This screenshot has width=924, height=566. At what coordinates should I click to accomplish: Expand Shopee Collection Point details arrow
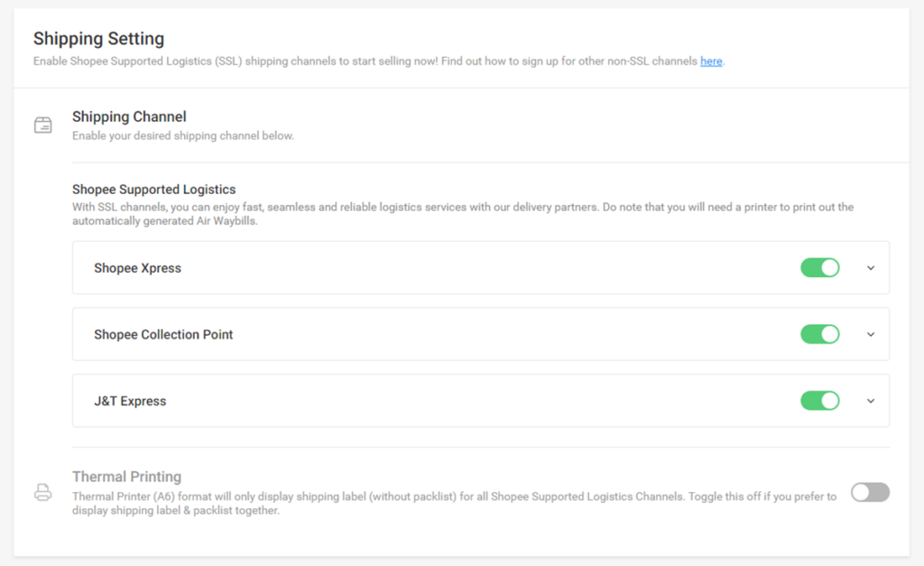click(871, 334)
